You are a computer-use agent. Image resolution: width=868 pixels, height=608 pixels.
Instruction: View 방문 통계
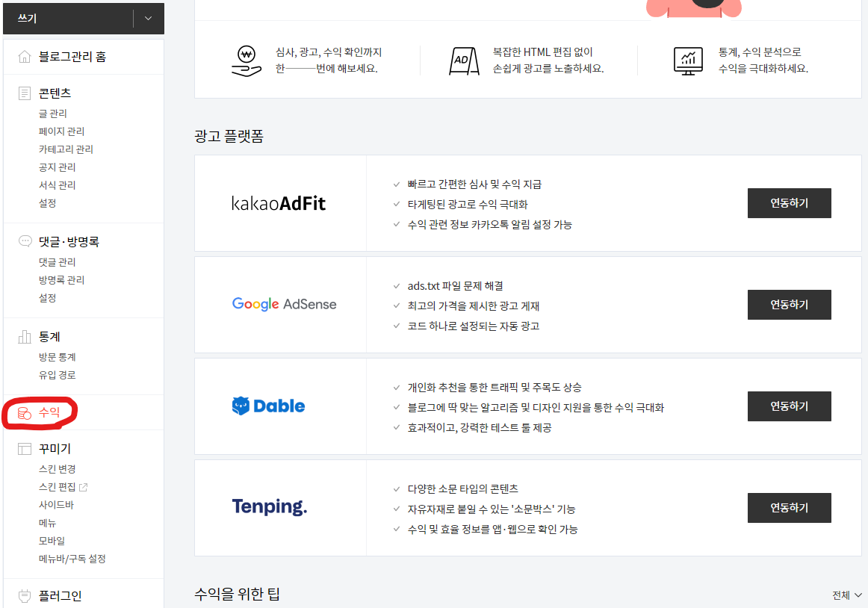(x=57, y=357)
